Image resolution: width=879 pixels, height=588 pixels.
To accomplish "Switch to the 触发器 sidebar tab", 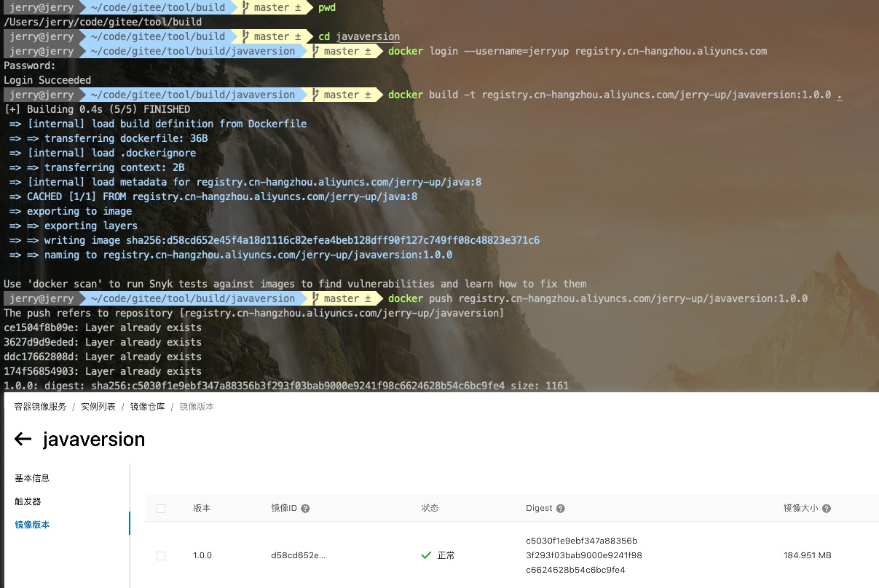I will click(28, 501).
